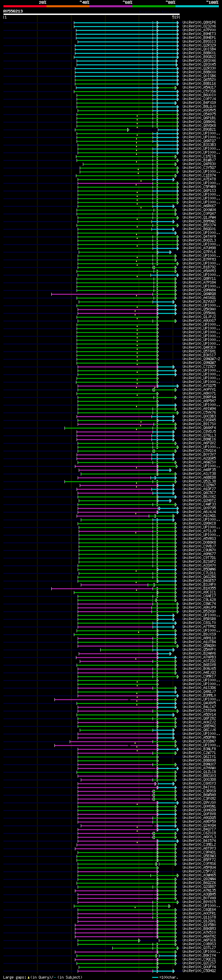Click the white query sequence ruler bar

click(x=92, y=14)
